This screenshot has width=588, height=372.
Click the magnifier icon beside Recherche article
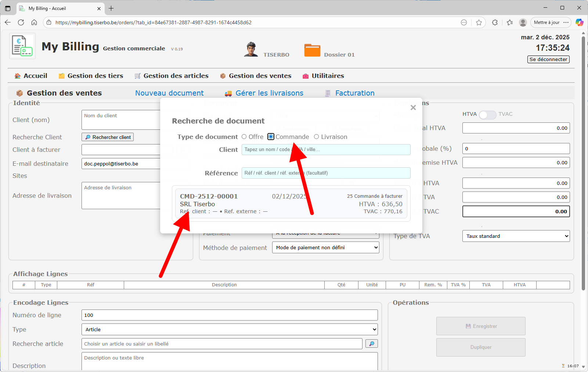(371, 344)
